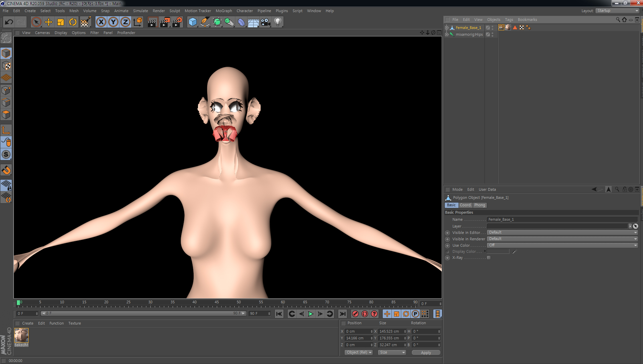Select the Rotate tool
The height and width of the screenshot is (364, 643).
coord(73,22)
